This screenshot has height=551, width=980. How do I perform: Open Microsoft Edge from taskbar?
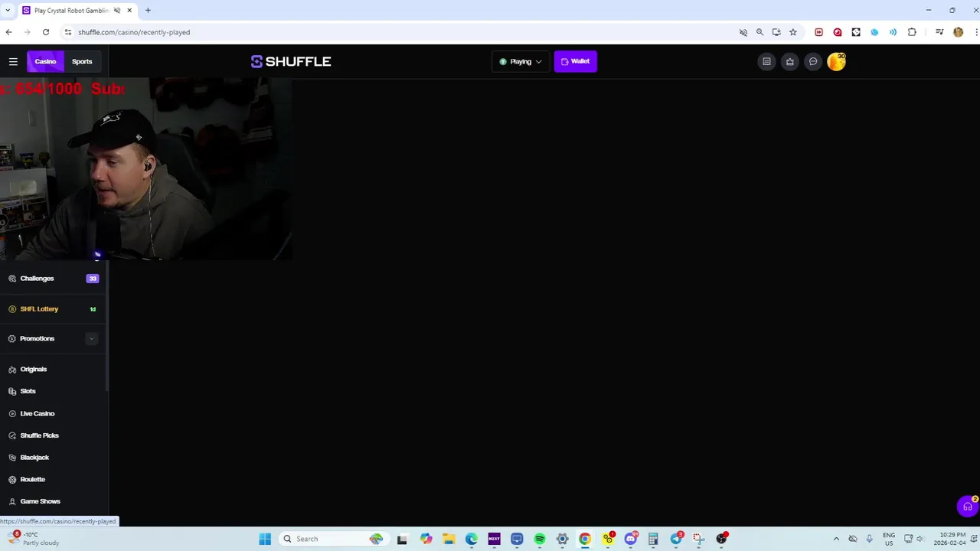(x=472, y=539)
